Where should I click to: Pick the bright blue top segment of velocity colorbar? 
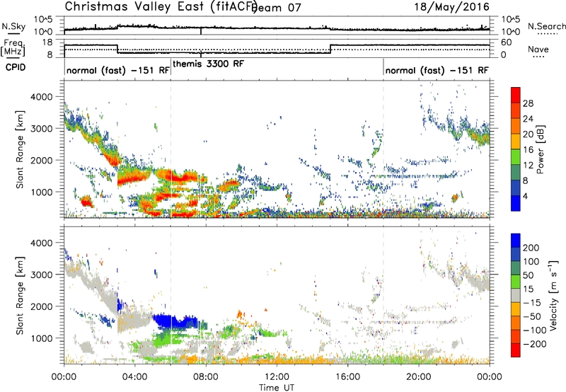(x=516, y=241)
